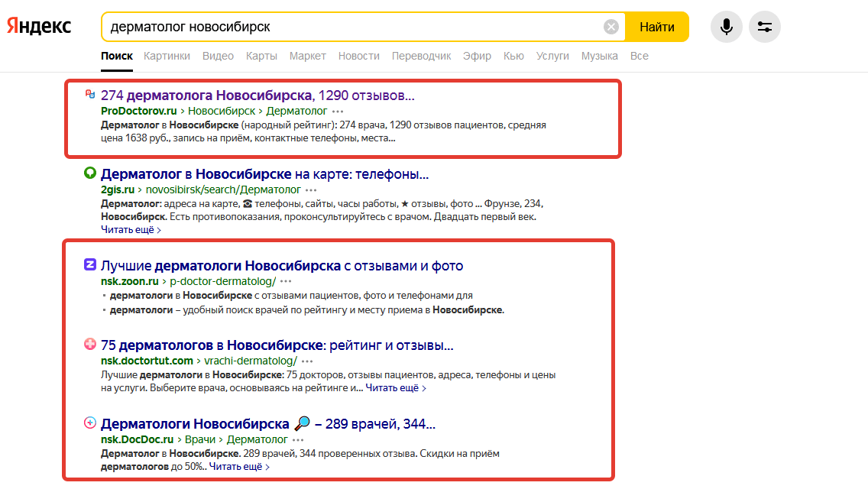Open the three-dot menu for nsk.doctortut.com result
The width and height of the screenshot is (868, 489).
click(x=307, y=361)
